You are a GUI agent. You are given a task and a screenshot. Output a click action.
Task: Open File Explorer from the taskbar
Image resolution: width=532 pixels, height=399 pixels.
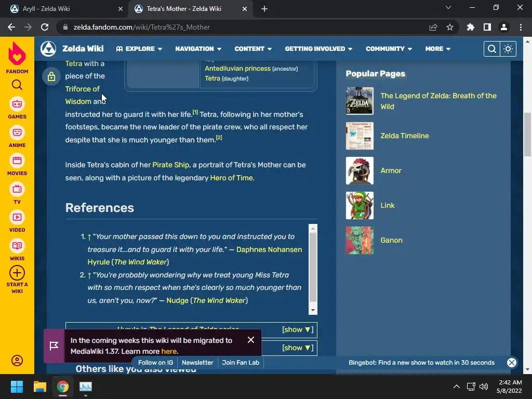(x=39, y=387)
